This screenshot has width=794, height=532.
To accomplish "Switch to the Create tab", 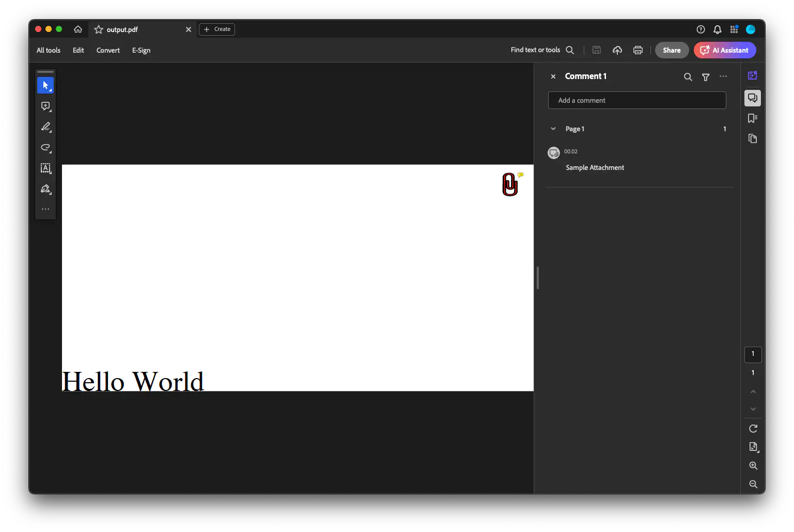I will pos(216,29).
